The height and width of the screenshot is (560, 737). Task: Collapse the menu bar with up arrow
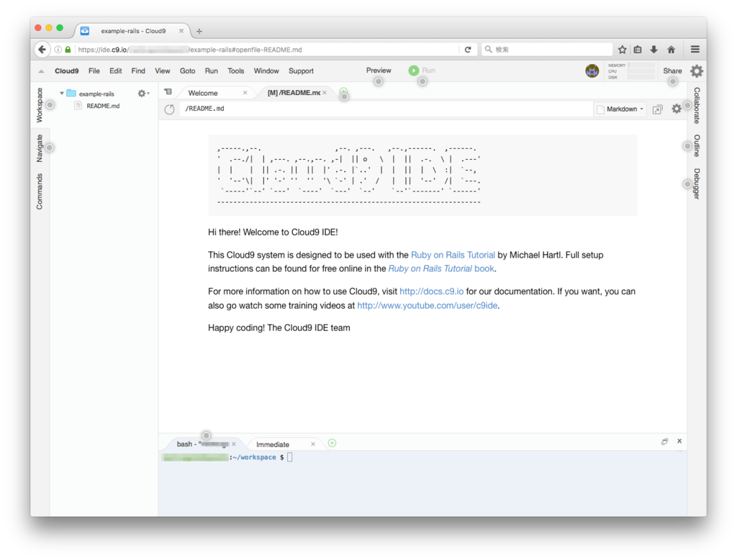pos(41,71)
